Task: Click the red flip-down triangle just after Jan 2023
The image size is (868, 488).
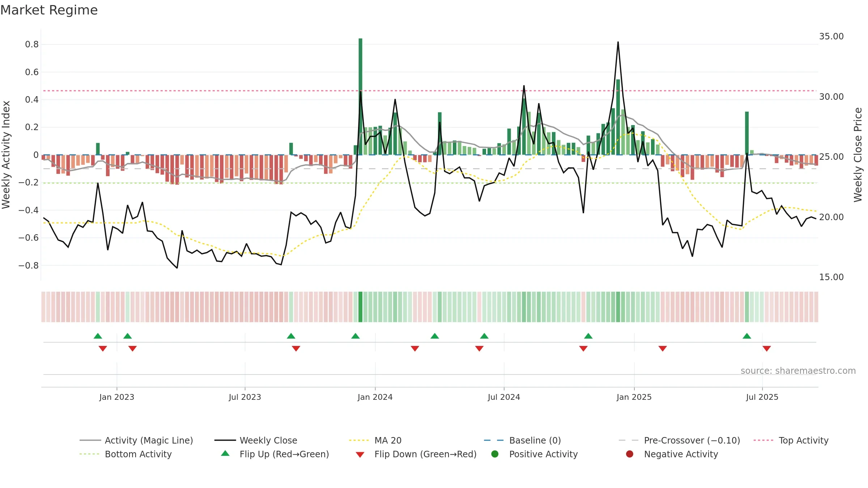Action: point(132,348)
